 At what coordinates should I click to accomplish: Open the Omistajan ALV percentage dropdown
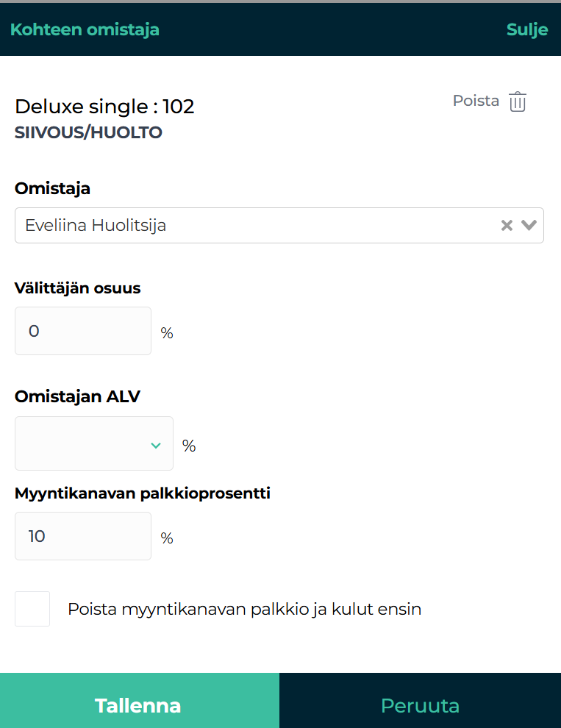click(x=94, y=444)
